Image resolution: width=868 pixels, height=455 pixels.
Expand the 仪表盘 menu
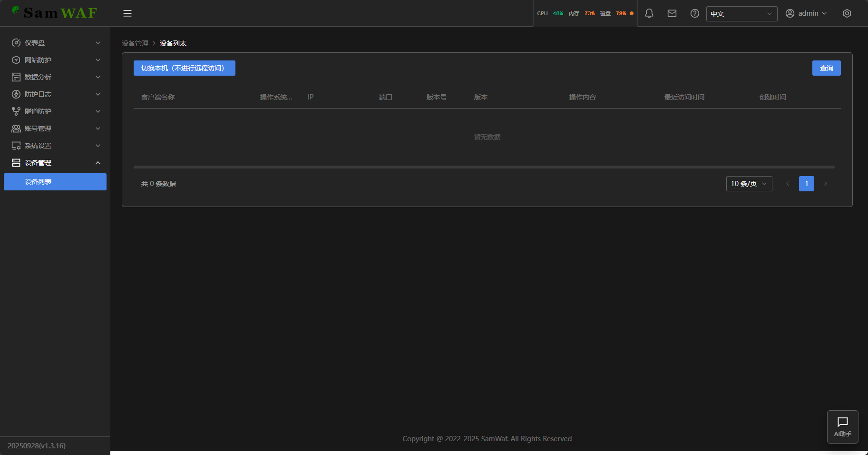(x=55, y=43)
